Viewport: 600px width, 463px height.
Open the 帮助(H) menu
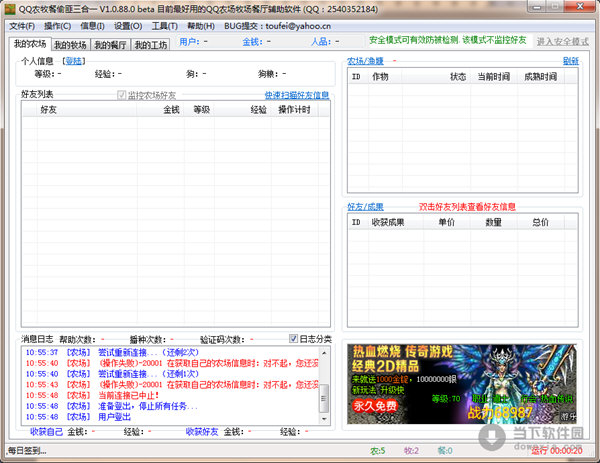201,26
